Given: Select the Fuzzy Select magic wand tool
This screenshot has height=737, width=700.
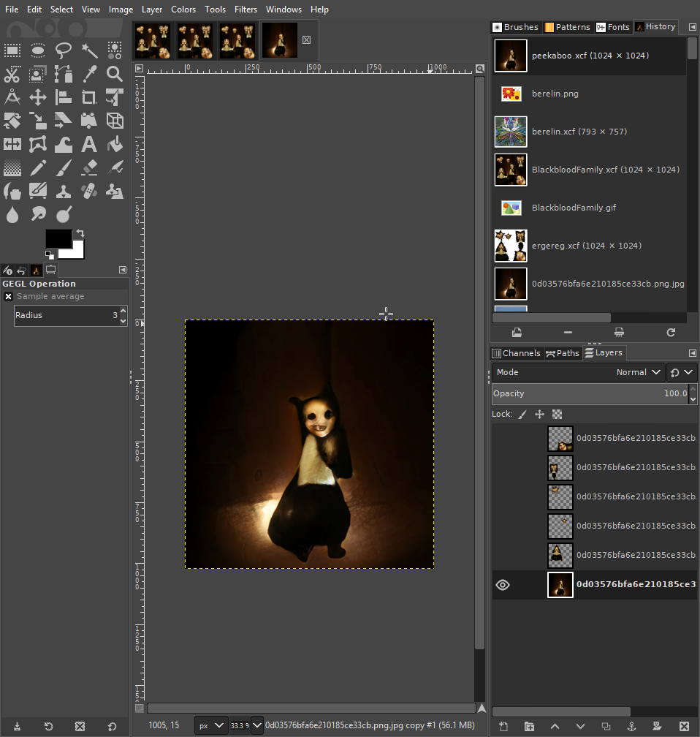Looking at the screenshot, I should (x=89, y=50).
